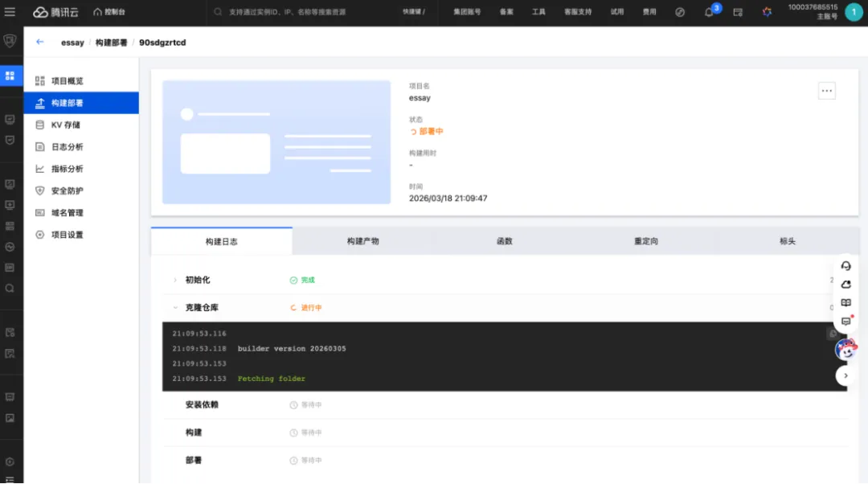Select 构建部署 sidebar item
This screenshot has width=868, height=484.
point(81,103)
